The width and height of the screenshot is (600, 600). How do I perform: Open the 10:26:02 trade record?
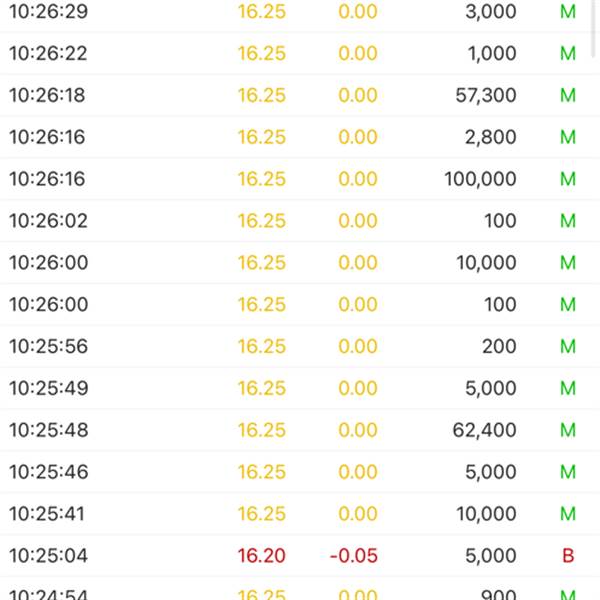click(48, 221)
